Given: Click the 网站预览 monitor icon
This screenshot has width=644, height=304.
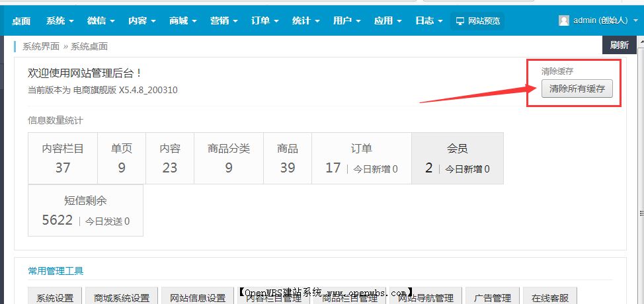Looking at the screenshot, I should pyautogui.click(x=460, y=21).
